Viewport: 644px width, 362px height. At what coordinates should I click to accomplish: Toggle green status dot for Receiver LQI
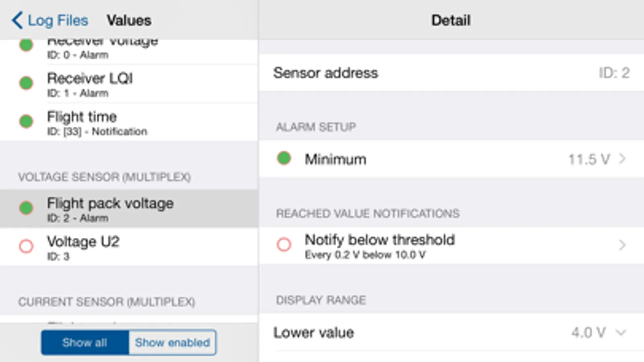point(27,83)
